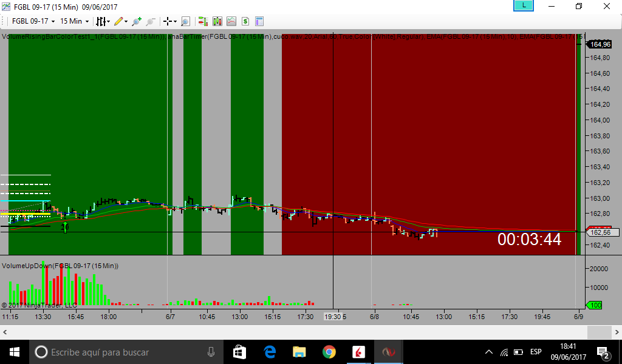The image size is (622, 364).
Task: Click the battery tray icon
Action: point(518,352)
